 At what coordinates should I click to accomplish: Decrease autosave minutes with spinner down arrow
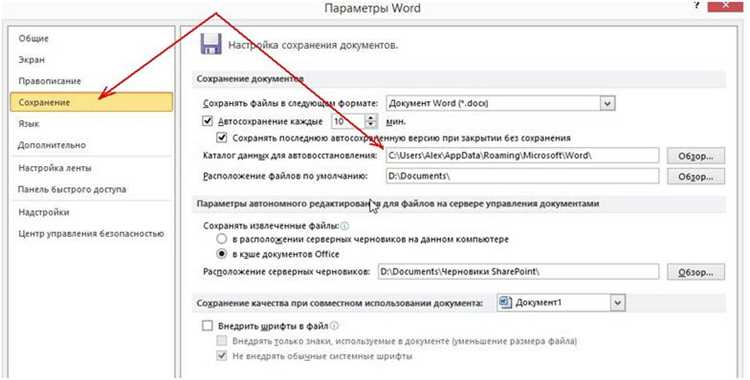(x=371, y=125)
